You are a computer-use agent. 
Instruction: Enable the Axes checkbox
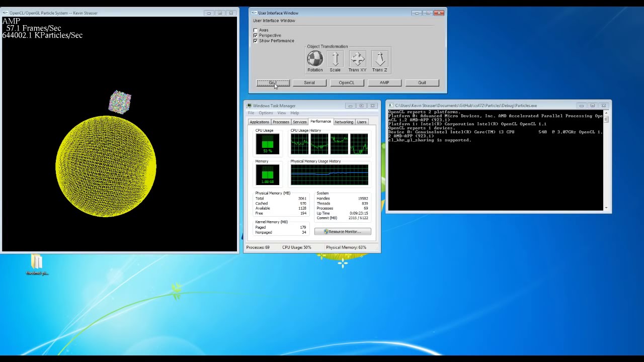click(256, 30)
